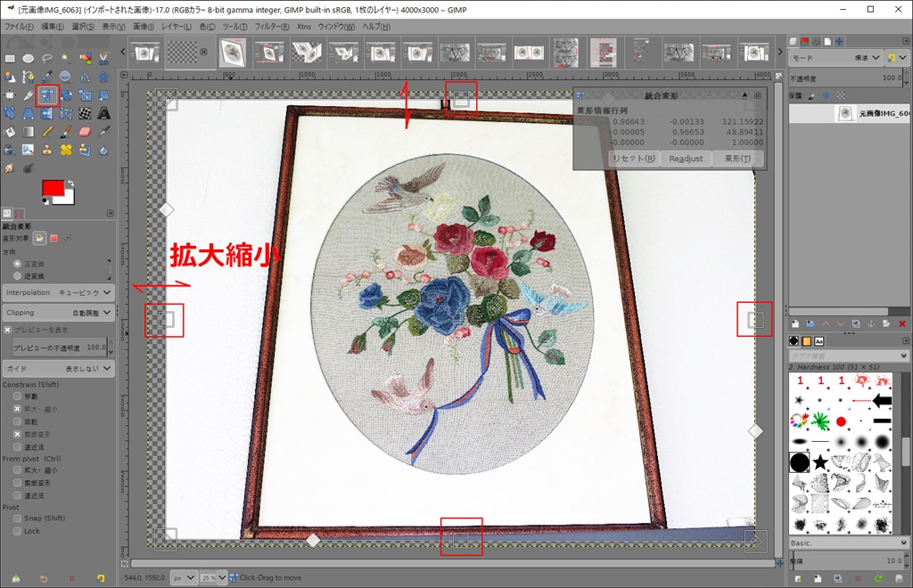The height and width of the screenshot is (588, 913).
Task: Apply transform with 変形(T) button
Action: (x=737, y=159)
